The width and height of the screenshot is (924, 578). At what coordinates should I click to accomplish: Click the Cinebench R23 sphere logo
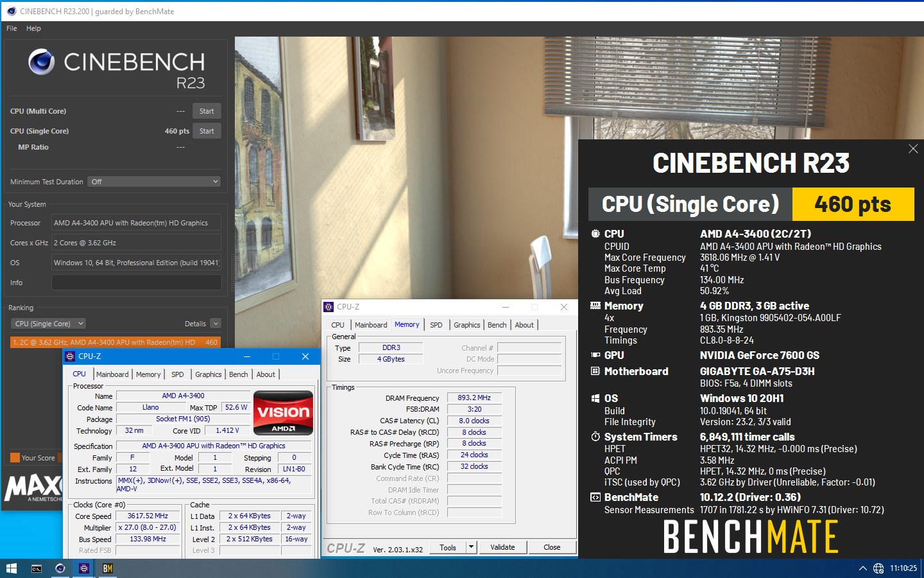coord(42,62)
